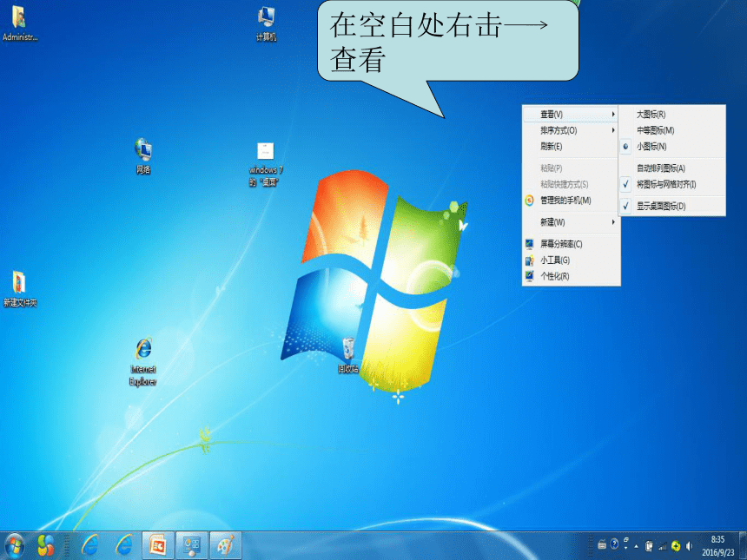Toggle 显示桌面图标(D) show desktop icons

(672, 206)
